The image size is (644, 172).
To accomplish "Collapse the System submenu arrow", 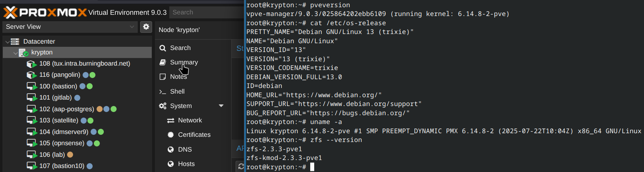I will (221, 106).
